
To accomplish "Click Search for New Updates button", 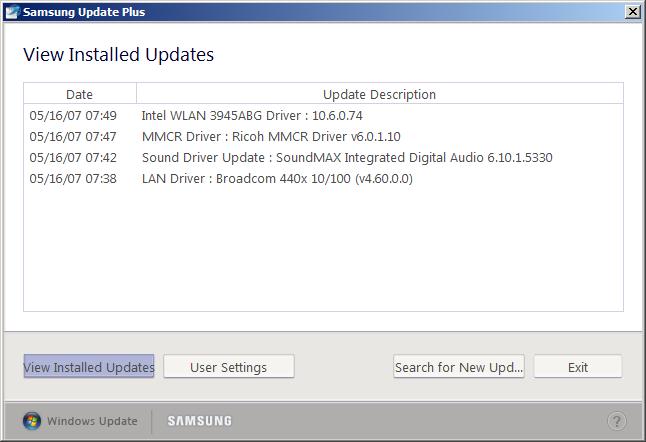I will [x=459, y=366].
